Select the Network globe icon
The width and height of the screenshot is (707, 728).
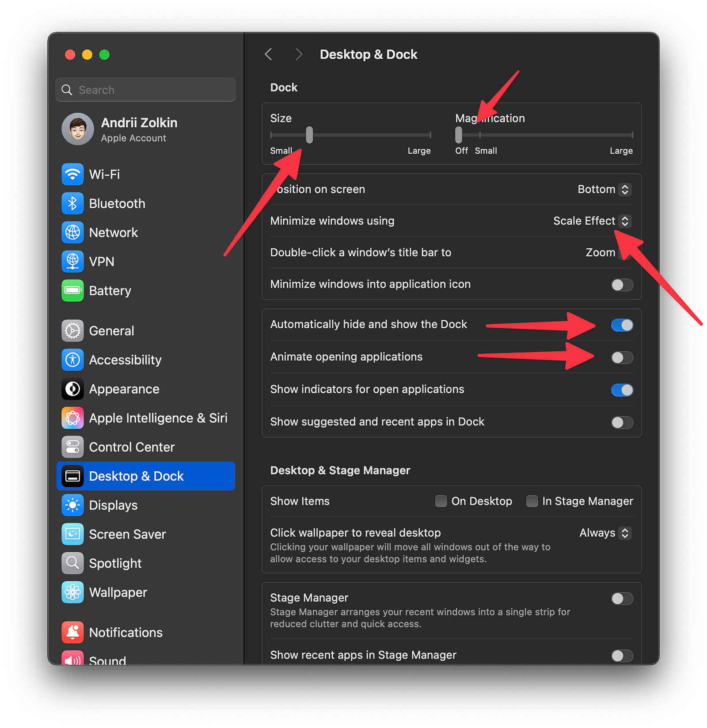tap(72, 232)
